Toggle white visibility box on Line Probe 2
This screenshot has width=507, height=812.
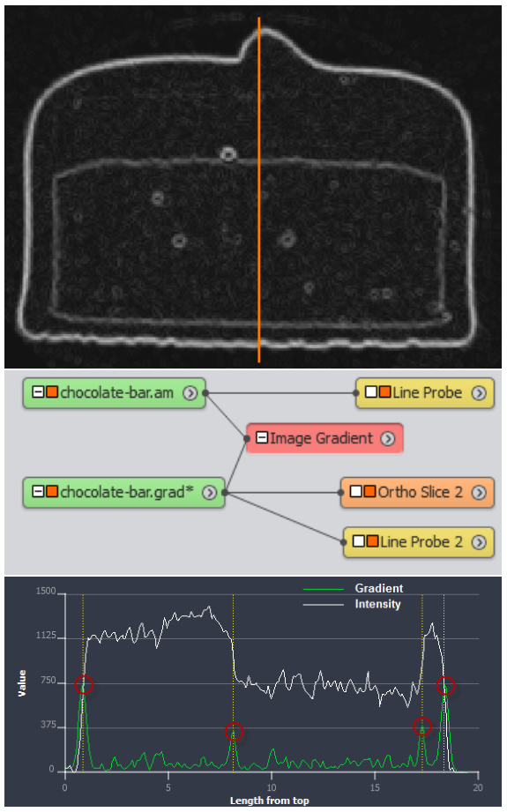pyautogui.click(x=358, y=541)
